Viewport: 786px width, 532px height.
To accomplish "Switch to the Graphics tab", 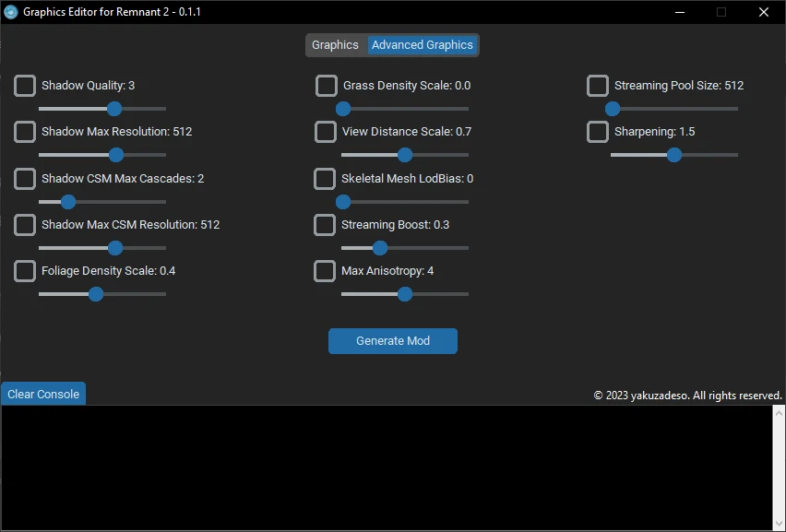I will (335, 45).
